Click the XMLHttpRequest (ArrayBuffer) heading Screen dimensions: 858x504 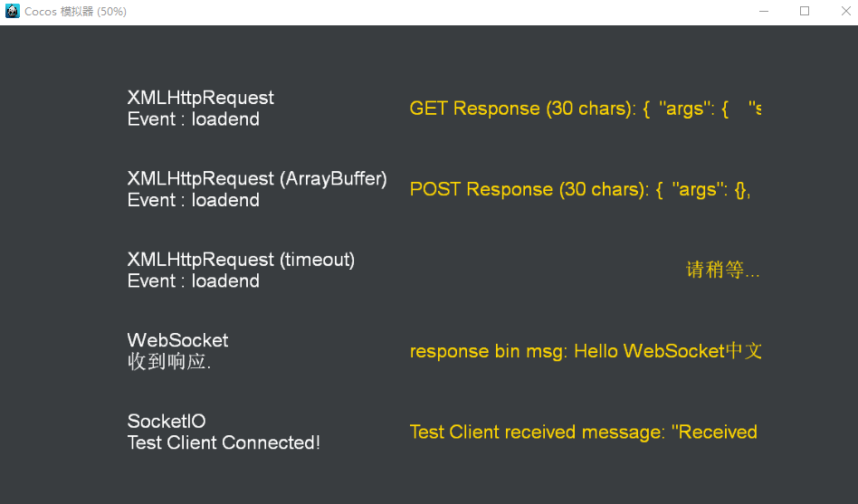tap(257, 178)
